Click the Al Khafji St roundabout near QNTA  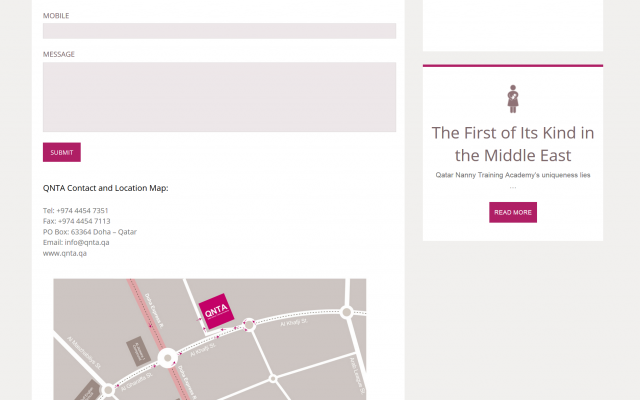pos(249,323)
